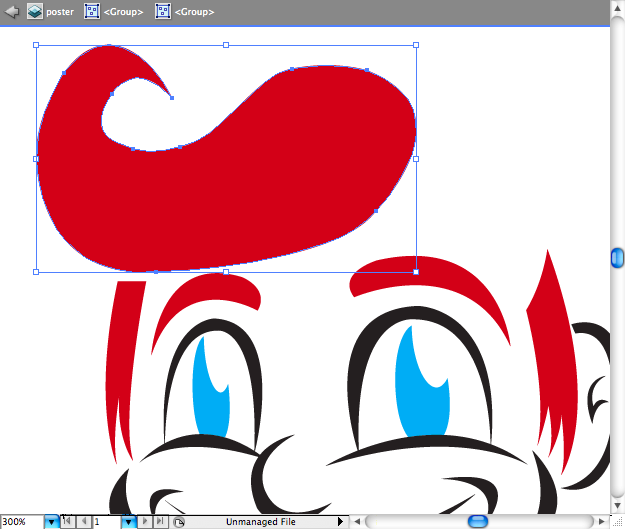Viewport: 625px width, 529px height.
Task: Click the 300% zoom level field
Action: 22,522
